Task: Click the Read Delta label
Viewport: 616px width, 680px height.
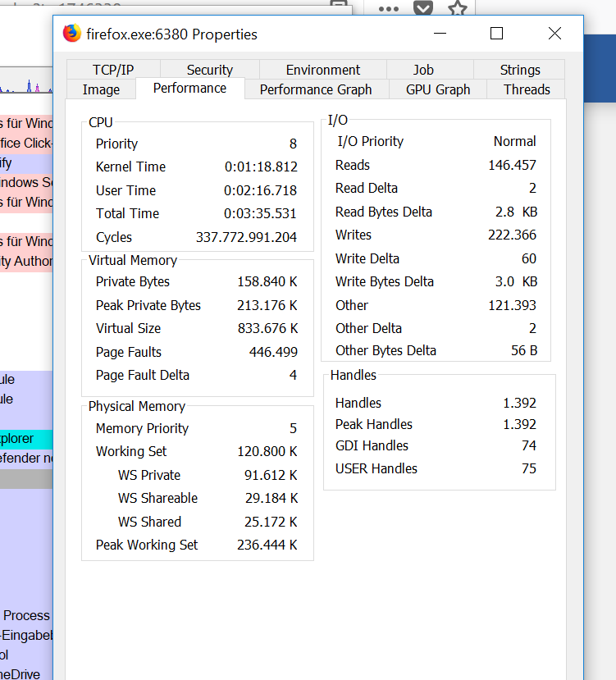Action: pos(367,188)
